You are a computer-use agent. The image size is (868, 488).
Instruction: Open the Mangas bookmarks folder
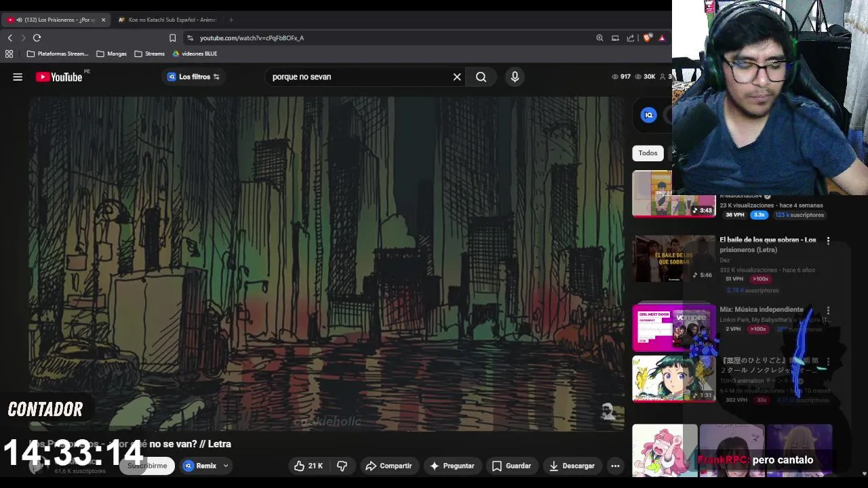pos(111,54)
